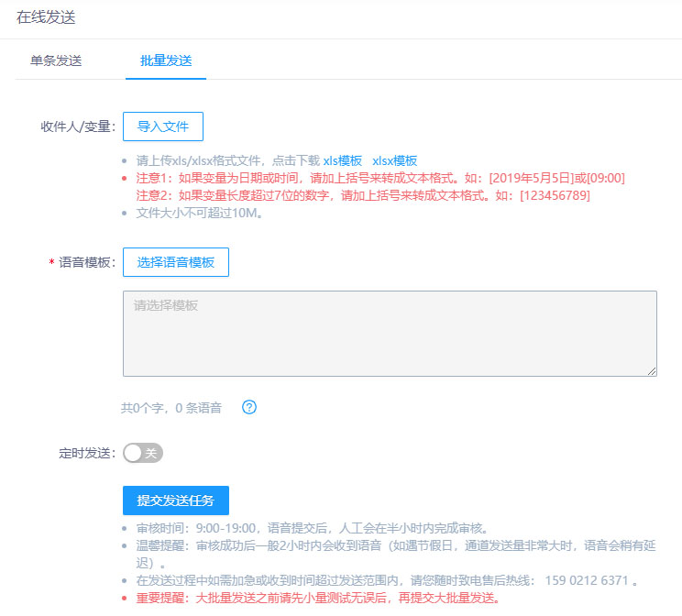Select the 批量发送 tab
682x616 pixels.
point(166,60)
